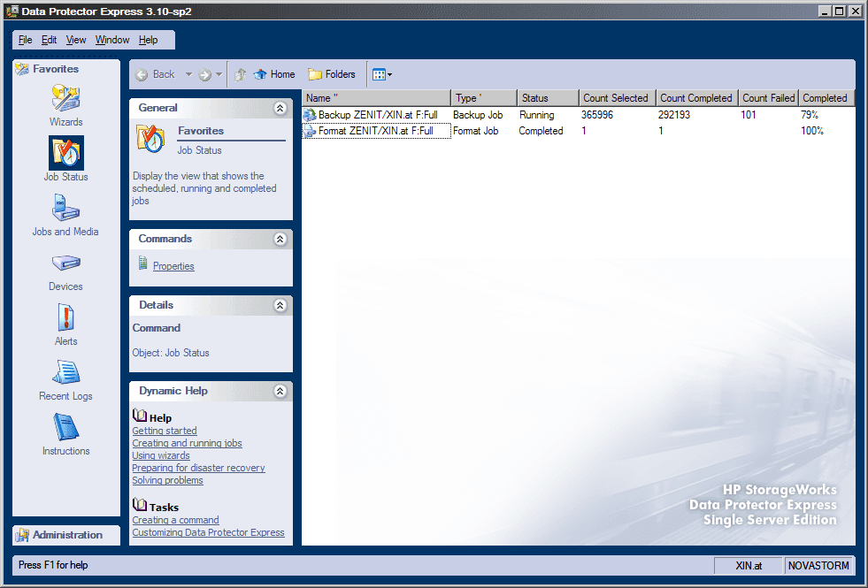Open Using wizards help link
Viewport: 868px width, 588px height.
[x=161, y=455]
